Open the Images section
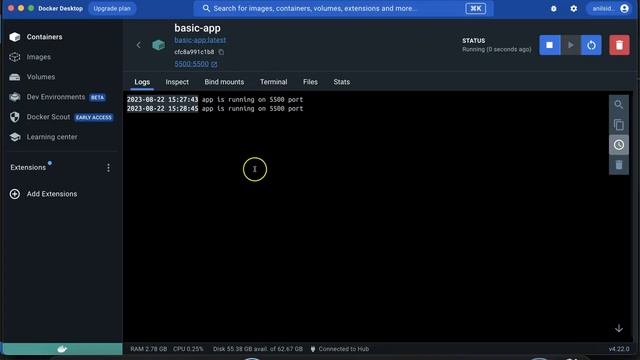 (x=39, y=57)
